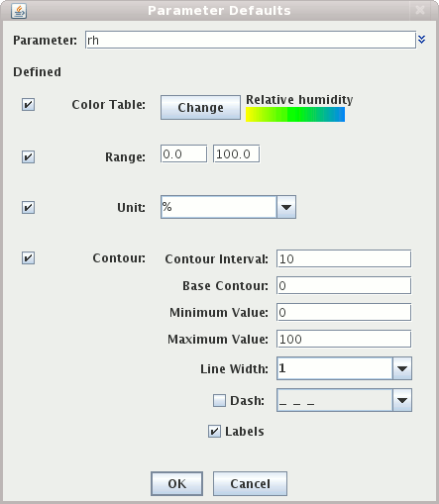
Task: Open the Unit dropdown arrow
Action: [x=286, y=207]
